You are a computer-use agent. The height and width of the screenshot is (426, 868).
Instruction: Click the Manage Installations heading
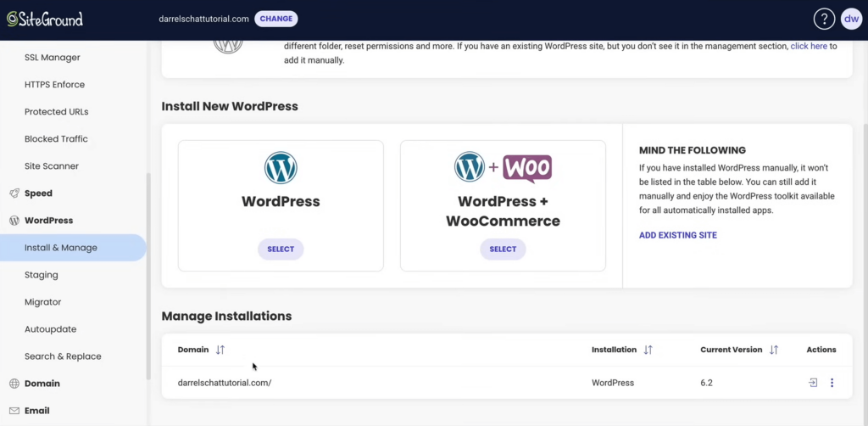click(x=226, y=317)
